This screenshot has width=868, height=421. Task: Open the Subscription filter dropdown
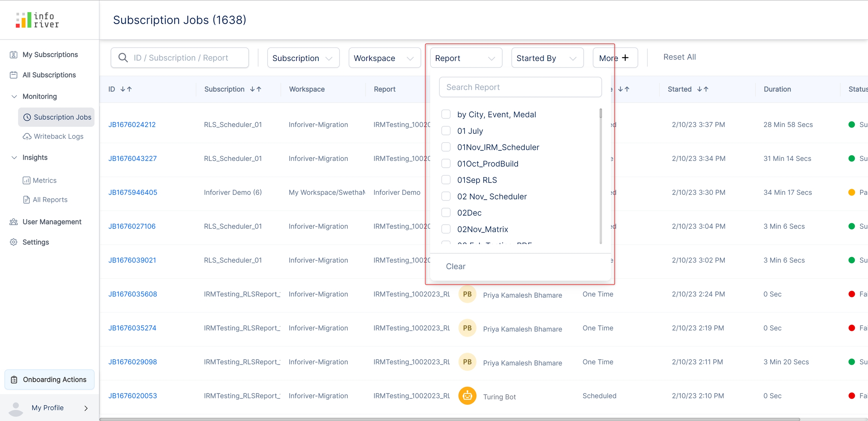303,58
